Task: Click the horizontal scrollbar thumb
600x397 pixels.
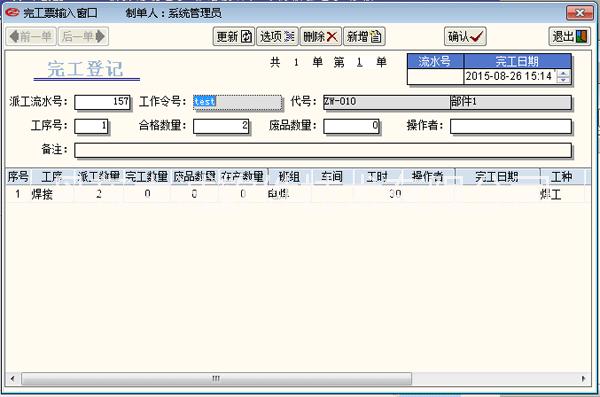Action: click(217, 379)
